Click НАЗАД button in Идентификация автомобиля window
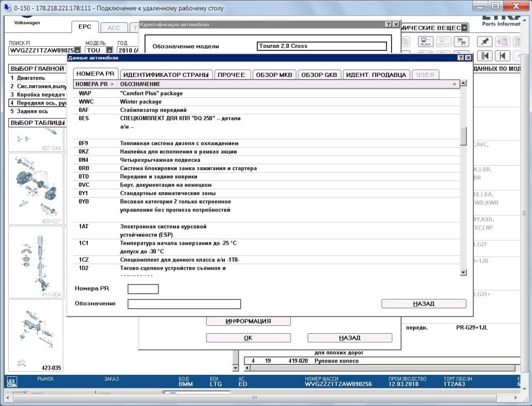 coord(350,338)
